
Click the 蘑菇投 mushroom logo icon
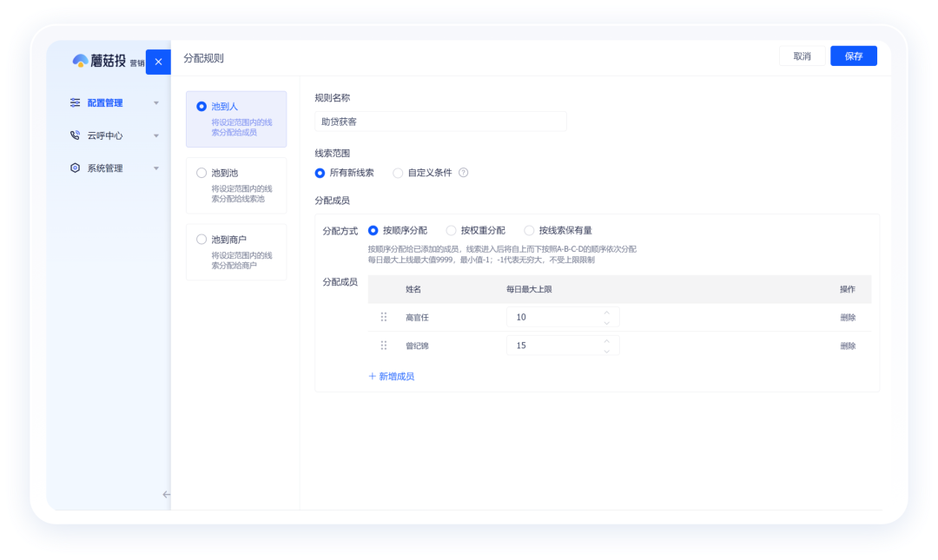tap(81, 61)
